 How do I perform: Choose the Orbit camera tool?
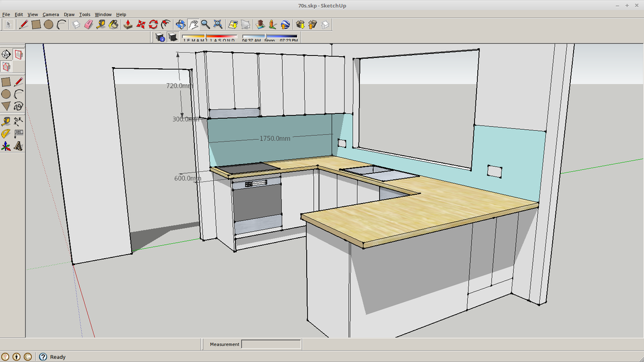pyautogui.click(x=180, y=24)
